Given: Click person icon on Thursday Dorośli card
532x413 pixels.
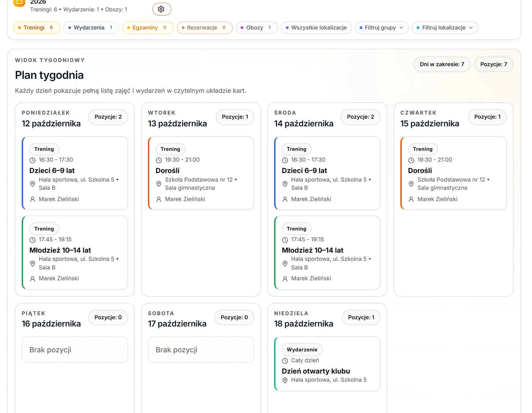Looking at the screenshot, I should pyautogui.click(x=411, y=199).
